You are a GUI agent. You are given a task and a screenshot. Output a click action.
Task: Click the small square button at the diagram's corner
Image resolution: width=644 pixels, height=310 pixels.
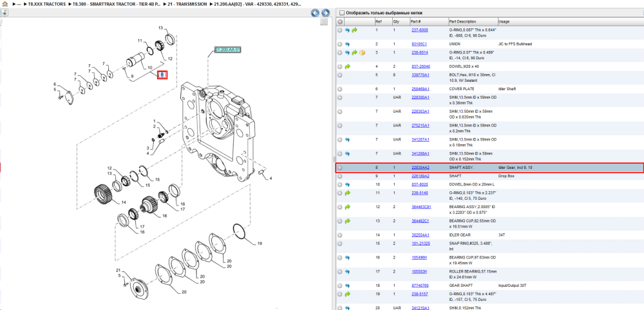click(x=324, y=22)
